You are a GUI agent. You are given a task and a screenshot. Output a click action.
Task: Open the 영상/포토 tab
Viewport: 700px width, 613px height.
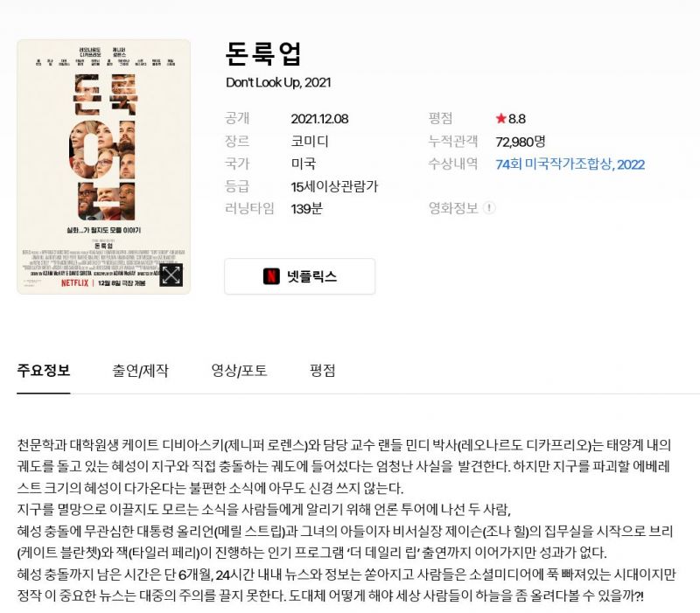pos(239,370)
